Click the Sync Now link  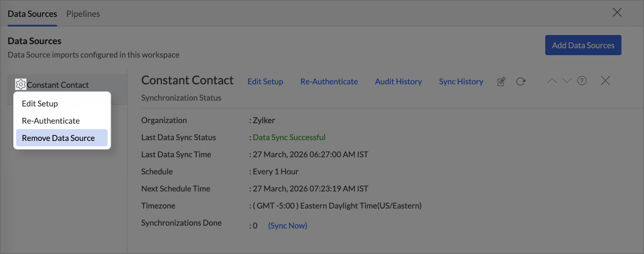pyautogui.click(x=287, y=226)
